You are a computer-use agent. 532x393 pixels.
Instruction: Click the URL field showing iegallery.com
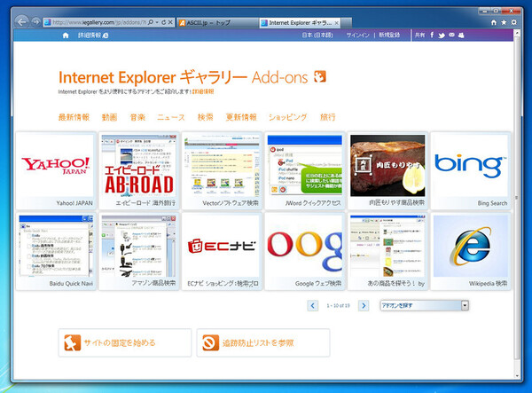98,22
